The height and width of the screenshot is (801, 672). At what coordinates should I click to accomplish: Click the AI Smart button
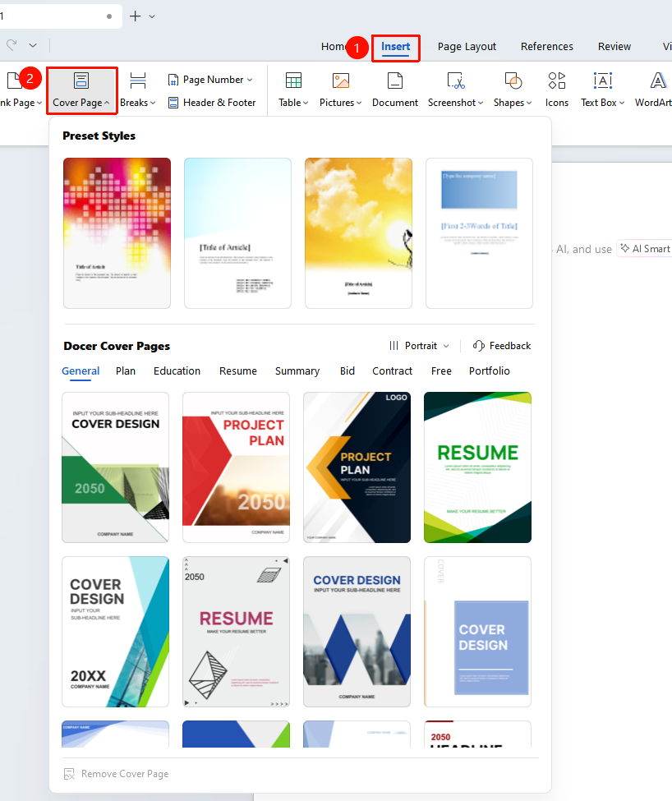pos(645,249)
